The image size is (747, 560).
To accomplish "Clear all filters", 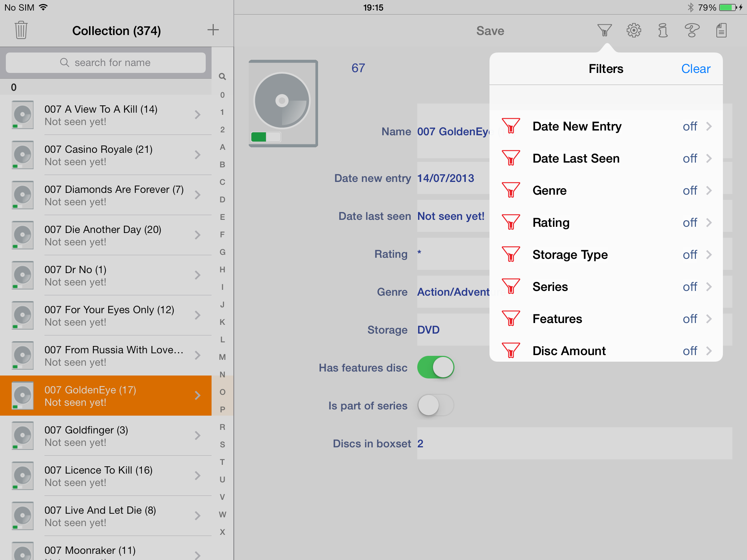I will coord(696,69).
